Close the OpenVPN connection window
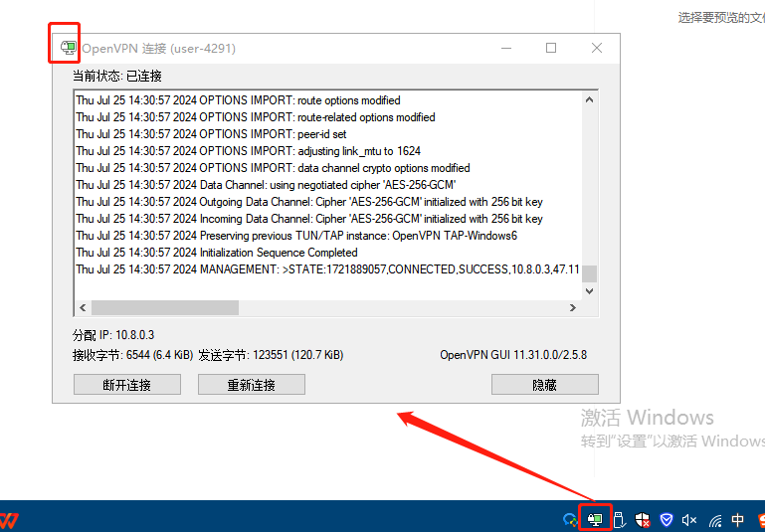765x532 pixels. click(x=596, y=48)
